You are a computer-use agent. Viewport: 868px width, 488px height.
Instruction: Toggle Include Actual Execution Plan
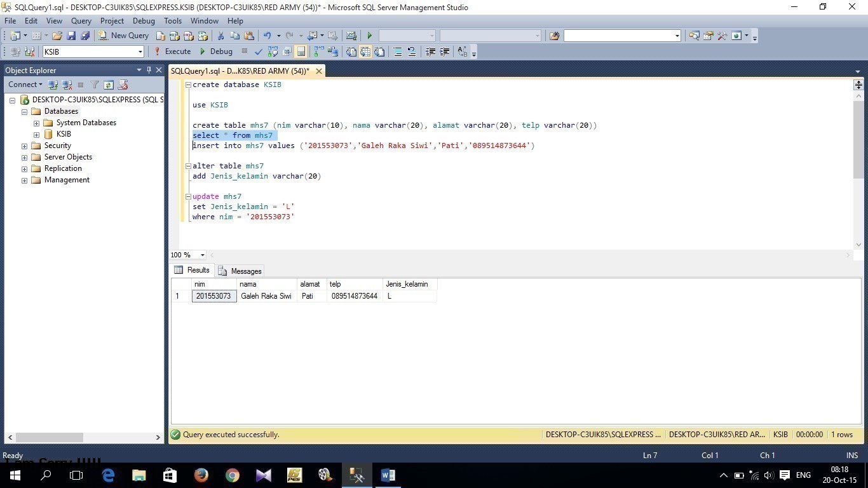click(319, 51)
